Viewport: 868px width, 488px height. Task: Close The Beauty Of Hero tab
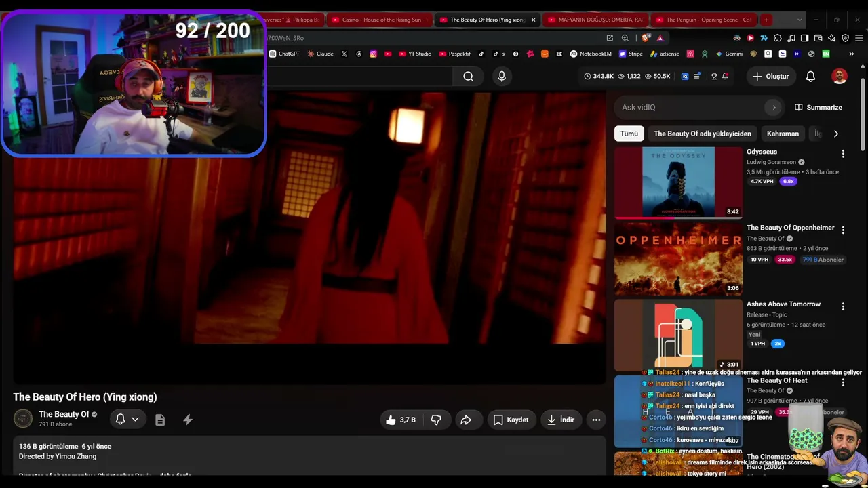coord(533,20)
